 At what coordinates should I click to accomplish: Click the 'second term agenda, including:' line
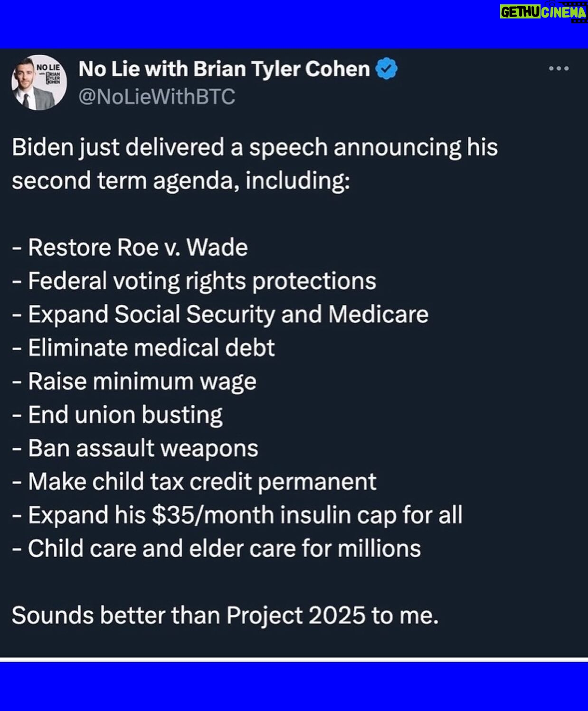click(x=181, y=181)
